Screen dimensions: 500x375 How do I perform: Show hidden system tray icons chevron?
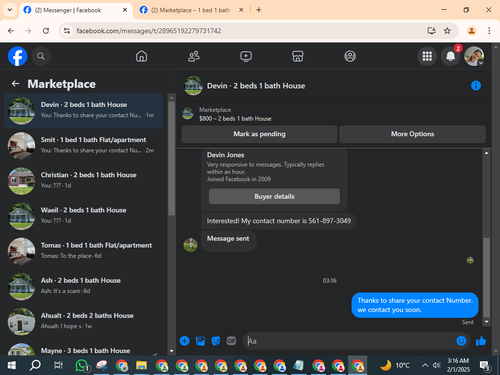(x=425, y=365)
